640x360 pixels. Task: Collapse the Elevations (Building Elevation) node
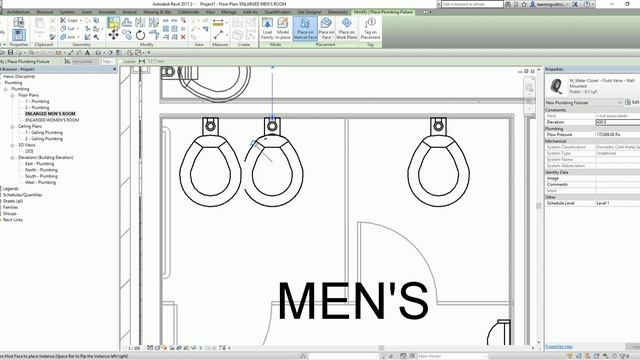(x=13, y=158)
